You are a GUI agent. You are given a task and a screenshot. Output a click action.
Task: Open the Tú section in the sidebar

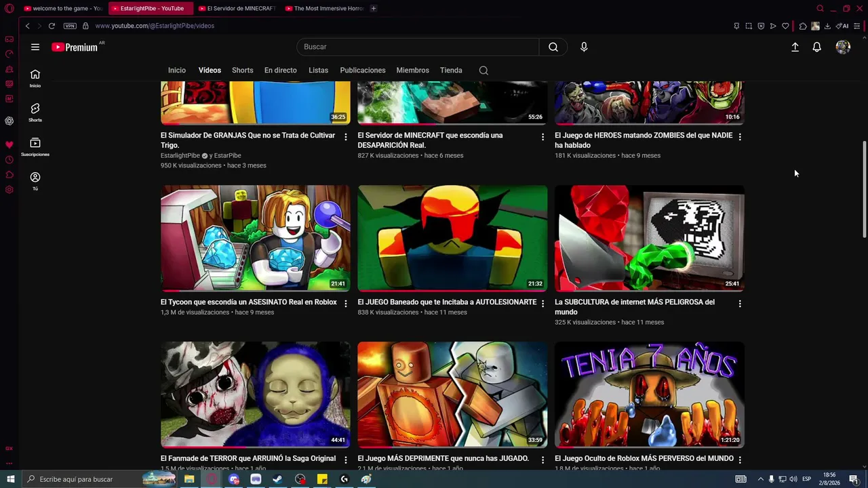(x=35, y=181)
